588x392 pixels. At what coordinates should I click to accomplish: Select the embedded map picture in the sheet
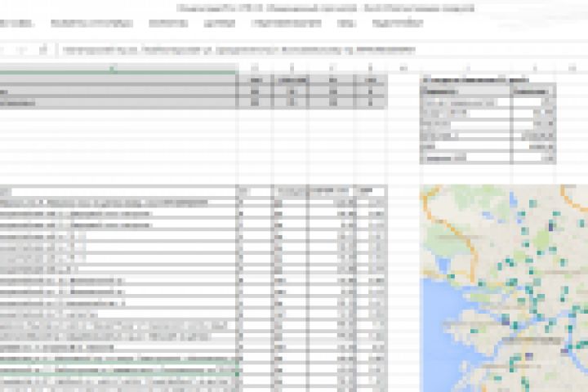coord(504,288)
